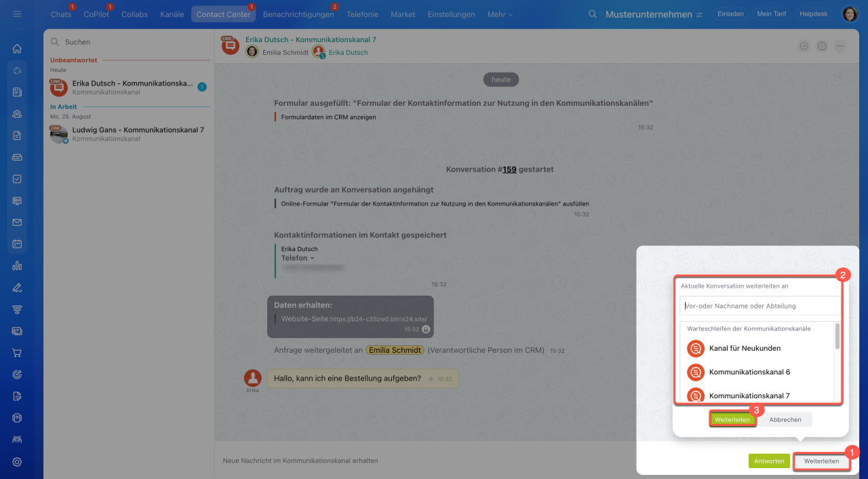868x479 pixels.
Task: Open Erika Dutsch chat header title
Action: click(x=311, y=39)
